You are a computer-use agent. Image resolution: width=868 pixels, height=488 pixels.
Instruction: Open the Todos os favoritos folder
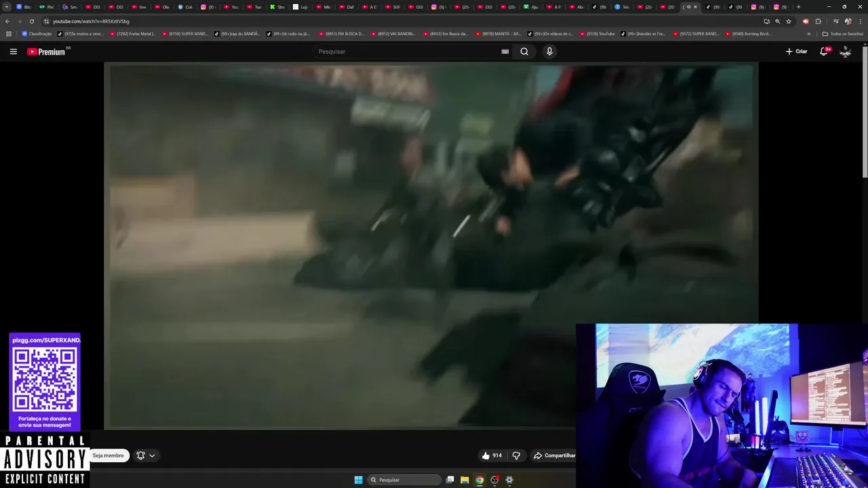point(842,34)
